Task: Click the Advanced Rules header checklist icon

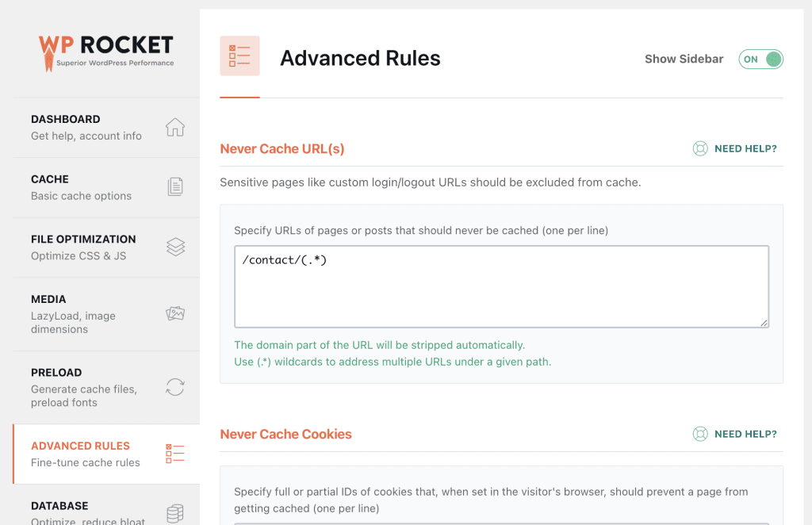Action: (239, 56)
